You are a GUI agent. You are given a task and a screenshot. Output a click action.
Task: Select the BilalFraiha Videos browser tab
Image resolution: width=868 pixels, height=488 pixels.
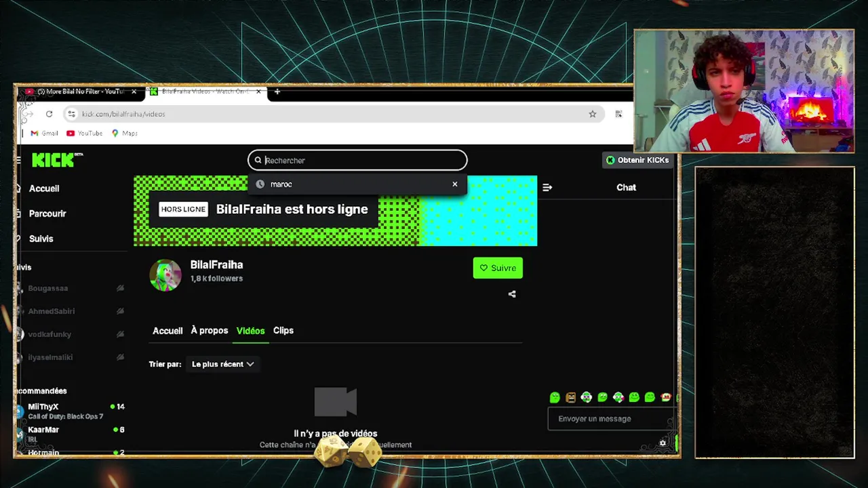(x=205, y=91)
